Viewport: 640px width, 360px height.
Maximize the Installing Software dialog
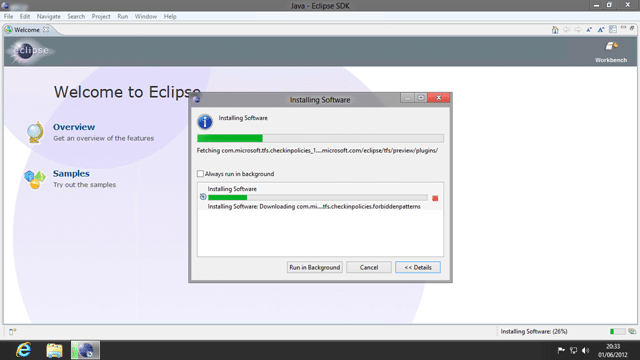(420, 98)
